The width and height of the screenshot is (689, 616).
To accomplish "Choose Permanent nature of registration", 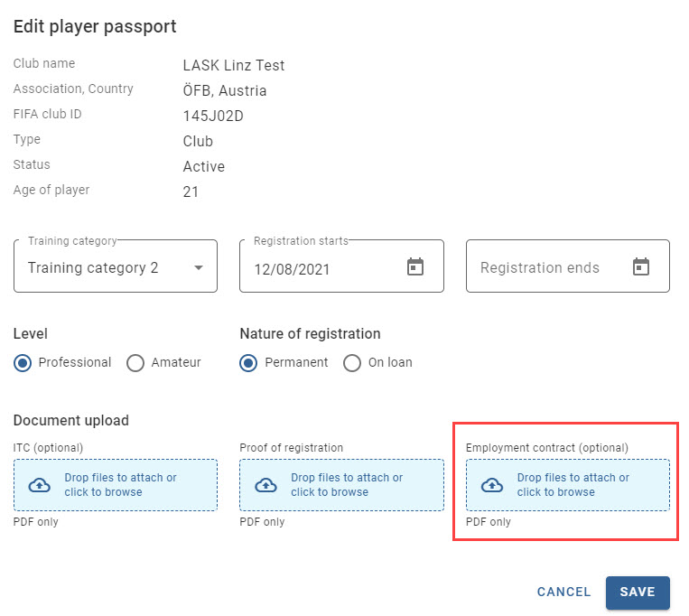I will coord(248,363).
